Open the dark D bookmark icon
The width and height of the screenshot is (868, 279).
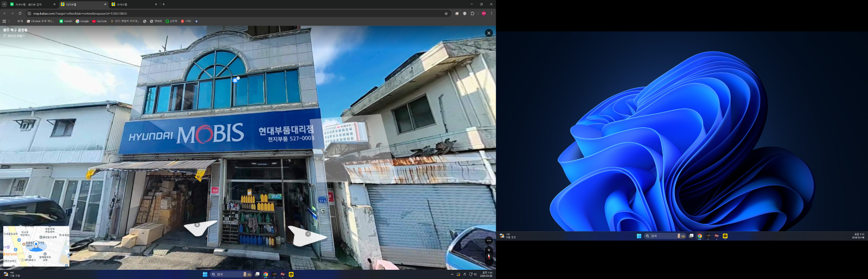pyautogui.click(x=196, y=21)
